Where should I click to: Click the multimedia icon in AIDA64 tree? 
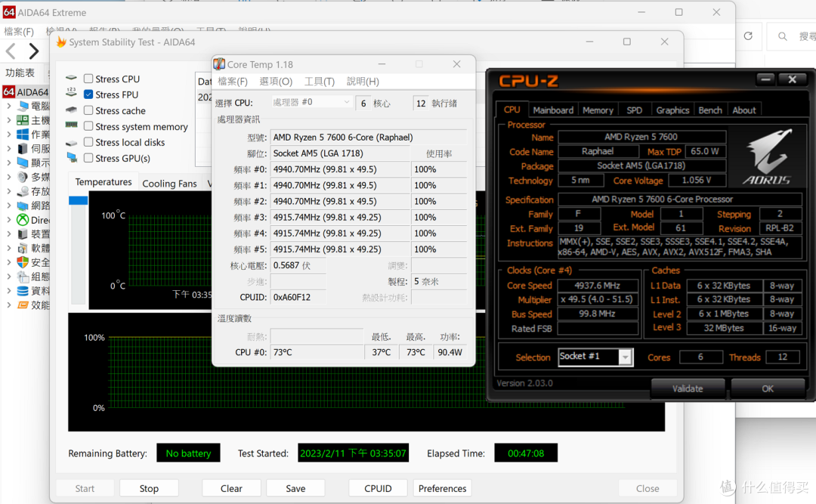tap(23, 177)
